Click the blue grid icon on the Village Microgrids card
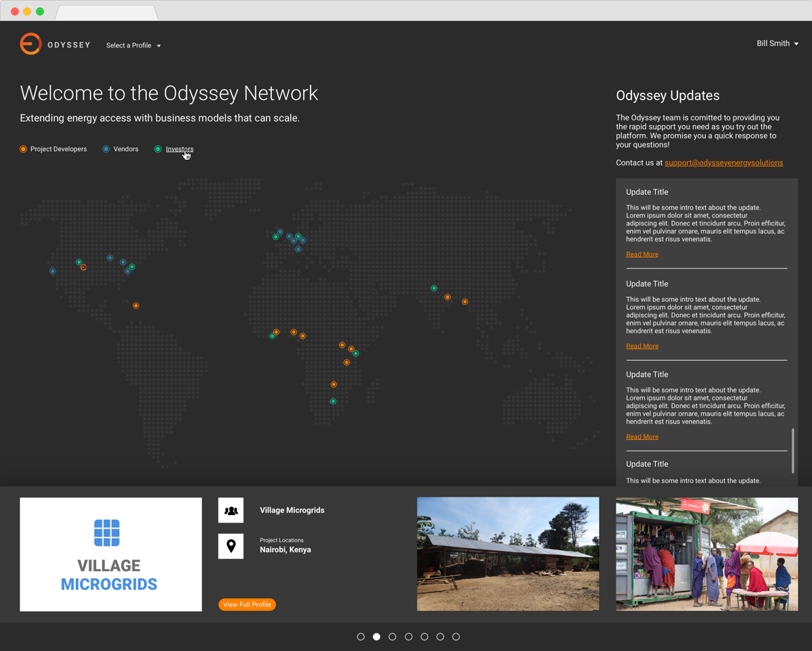Screen dimensions: 812x651 click(107, 533)
